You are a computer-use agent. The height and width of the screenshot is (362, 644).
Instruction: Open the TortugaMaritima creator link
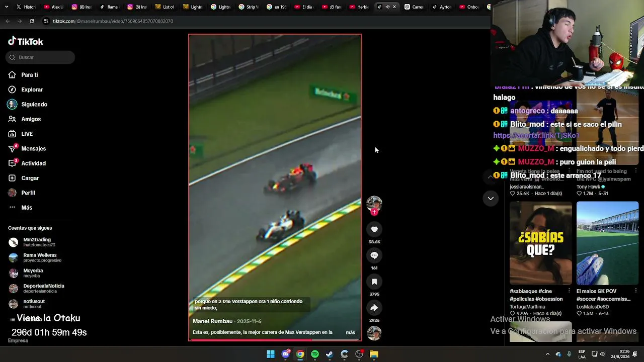click(527, 307)
